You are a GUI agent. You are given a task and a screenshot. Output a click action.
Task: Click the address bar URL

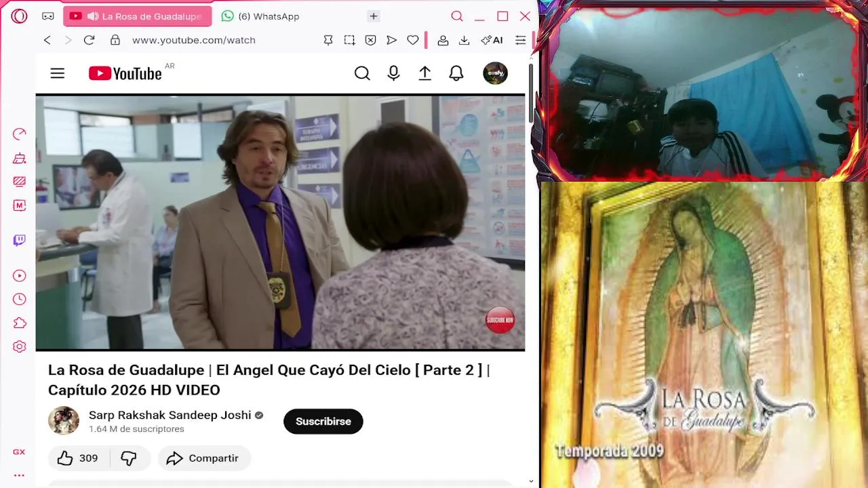coord(194,40)
